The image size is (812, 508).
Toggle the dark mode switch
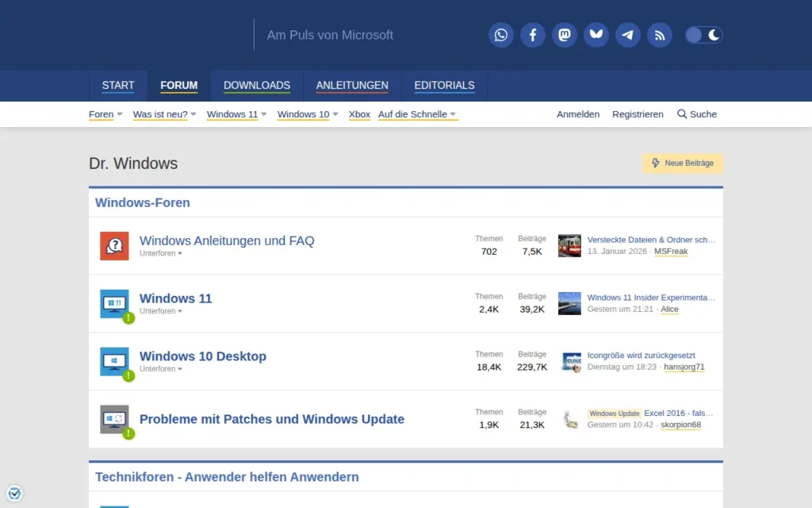click(704, 35)
